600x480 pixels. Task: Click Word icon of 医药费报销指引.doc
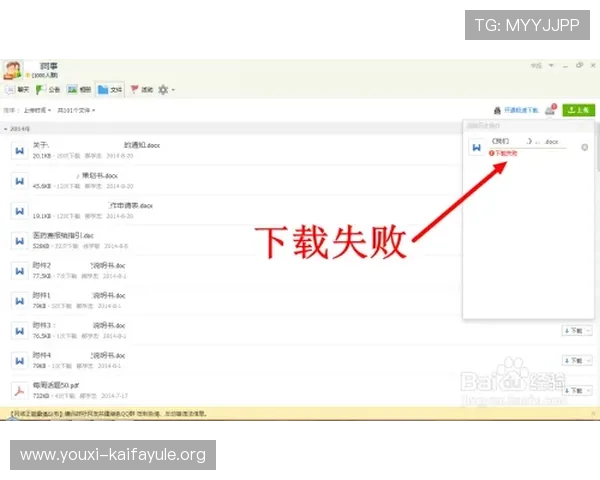20,241
